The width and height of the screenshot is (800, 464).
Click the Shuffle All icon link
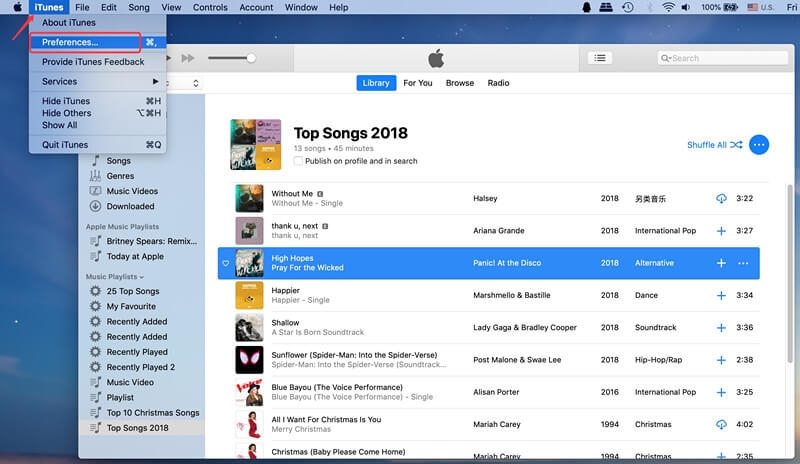click(714, 145)
